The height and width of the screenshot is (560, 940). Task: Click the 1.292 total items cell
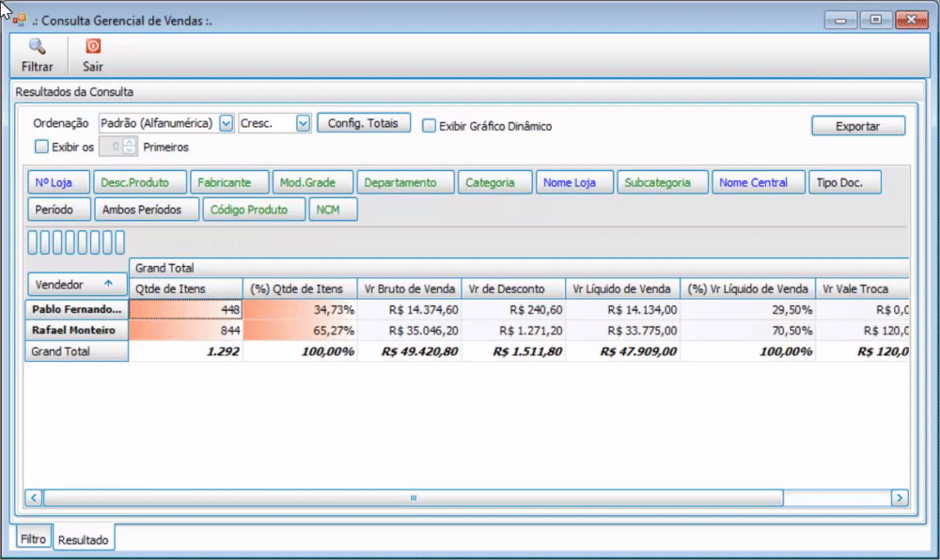coord(186,351)
